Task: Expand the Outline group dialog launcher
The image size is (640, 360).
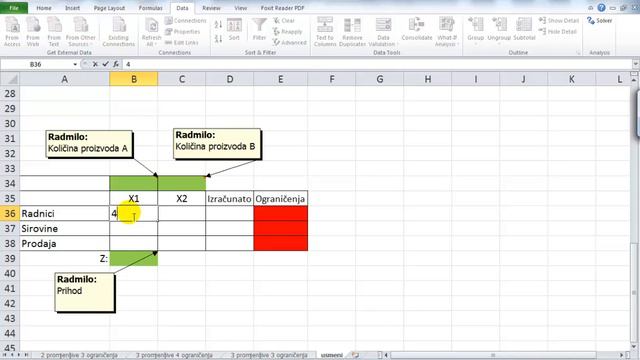Action: coord(578,53)
